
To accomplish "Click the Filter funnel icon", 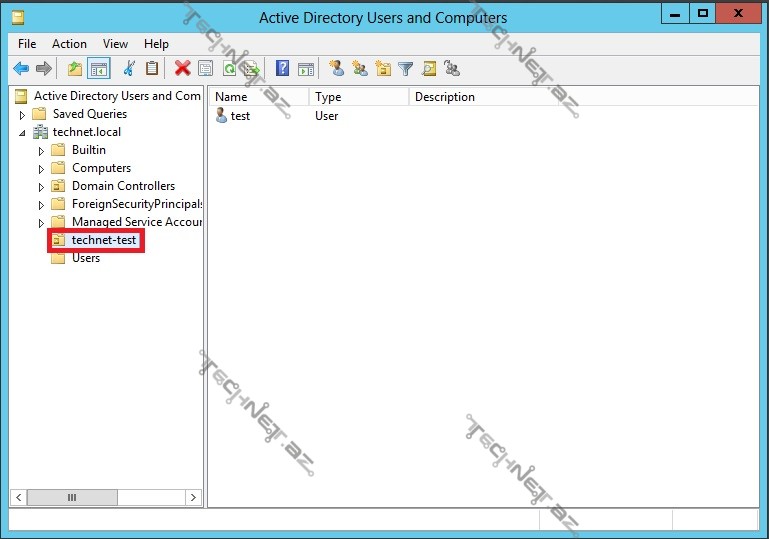I will pos(406,69).
